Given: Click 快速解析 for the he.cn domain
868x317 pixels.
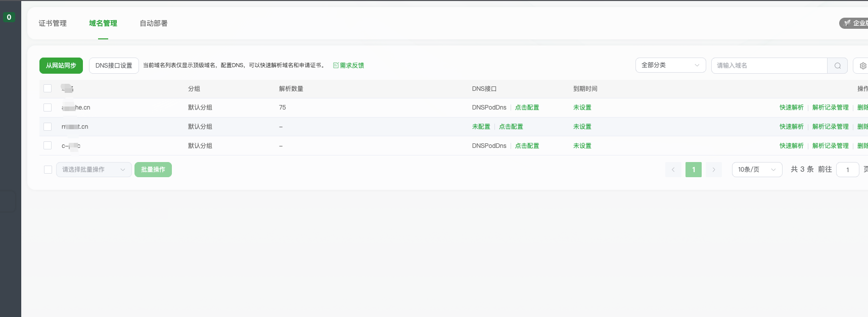Looking at the screenshot, I should (792, 108).
